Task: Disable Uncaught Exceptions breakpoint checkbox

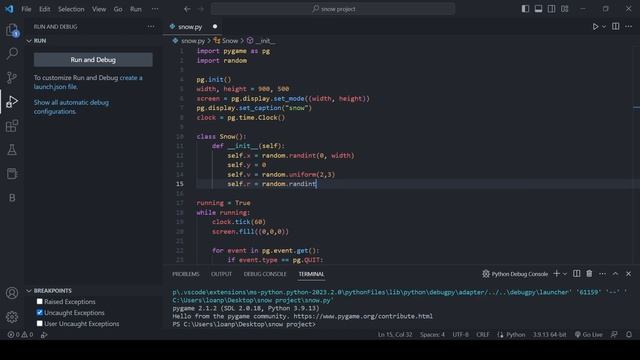Action: pos(40,313)
